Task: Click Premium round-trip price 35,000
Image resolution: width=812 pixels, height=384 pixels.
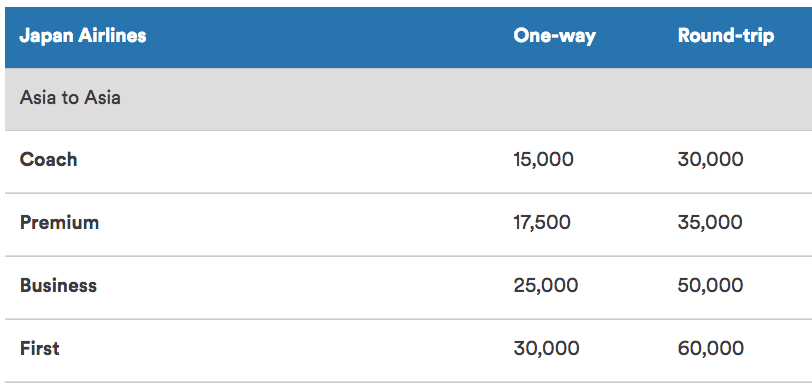Action: pyautogui.click(x=710, y=223)
